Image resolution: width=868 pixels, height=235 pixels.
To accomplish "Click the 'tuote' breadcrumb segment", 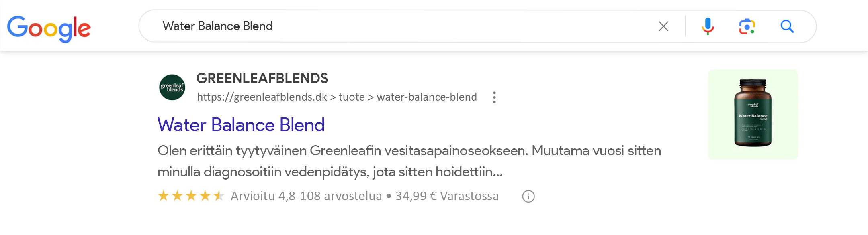I will click(x=352, y=97).
